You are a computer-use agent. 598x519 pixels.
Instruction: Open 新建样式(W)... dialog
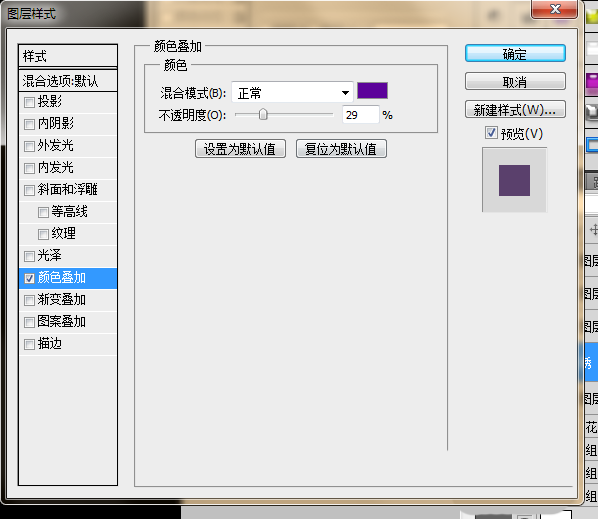pyautogui.click(x=515, y=109)
